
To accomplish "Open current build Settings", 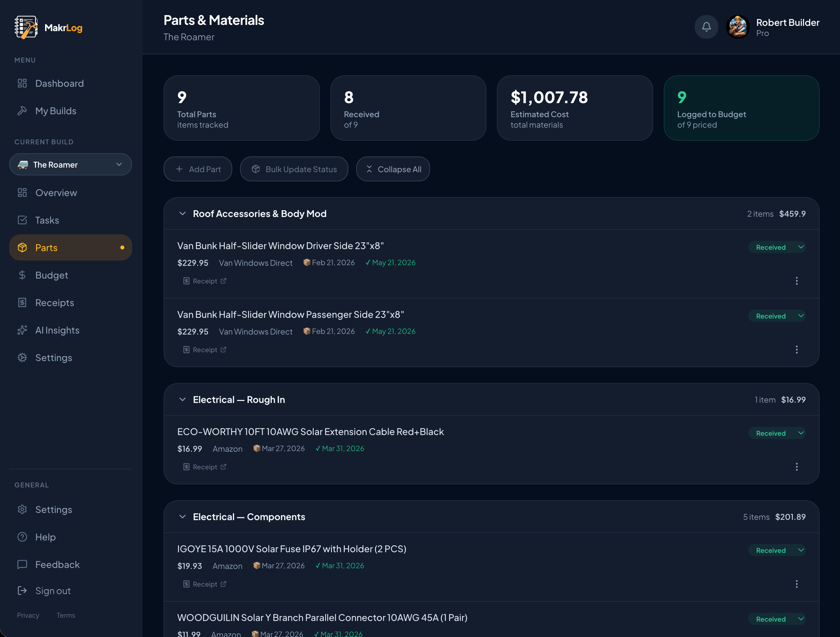I will click(x=71, y=358).
